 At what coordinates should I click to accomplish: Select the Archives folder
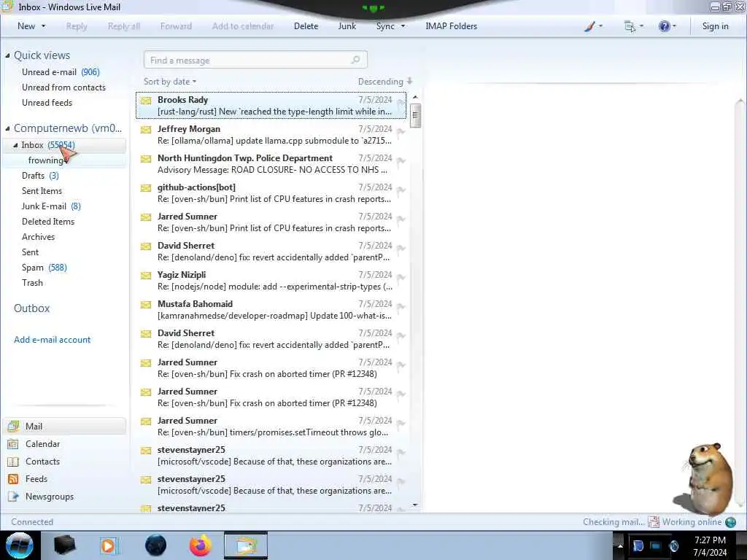pyautogui.click(x=38, y=237)
